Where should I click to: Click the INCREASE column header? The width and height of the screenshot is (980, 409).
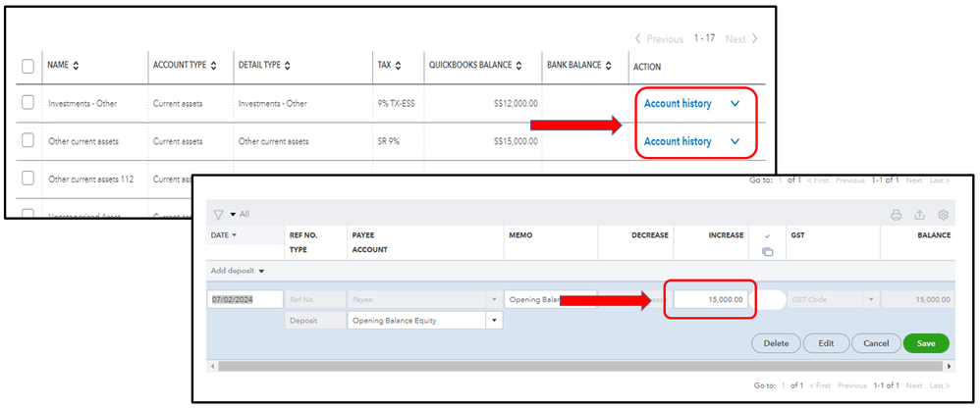725,235
